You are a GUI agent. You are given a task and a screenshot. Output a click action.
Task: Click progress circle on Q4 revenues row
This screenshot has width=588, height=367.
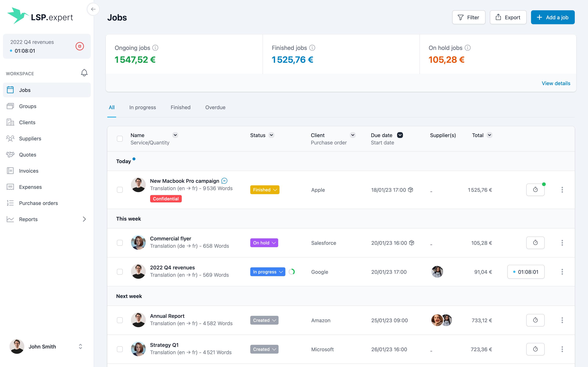(292, 272)
